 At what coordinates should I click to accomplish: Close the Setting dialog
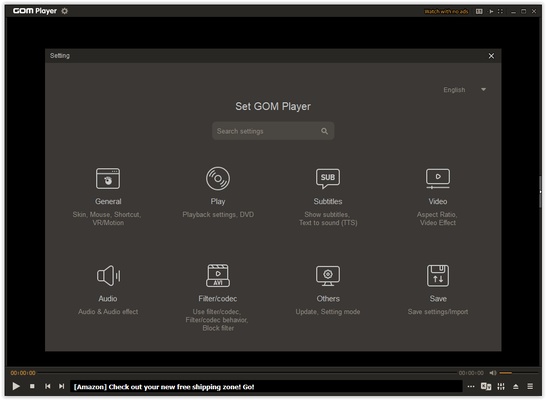pos(491,56)
